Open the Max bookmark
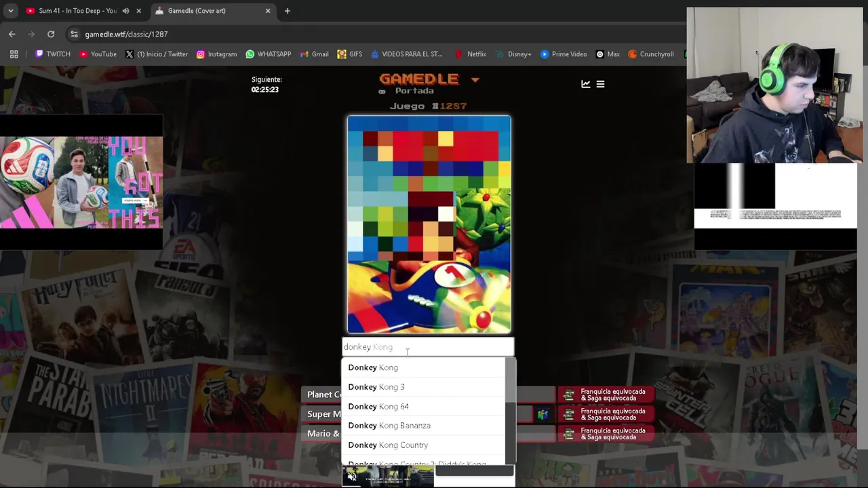Viewport: 868px width, 488px height. coord(608,54)
